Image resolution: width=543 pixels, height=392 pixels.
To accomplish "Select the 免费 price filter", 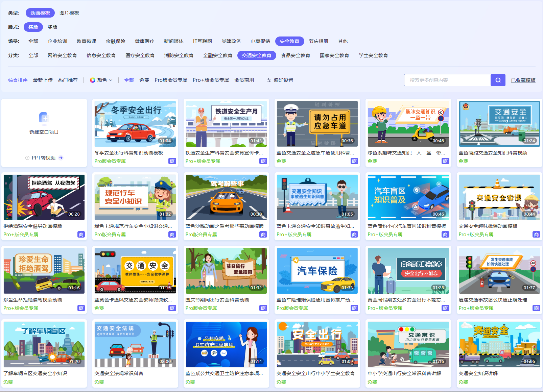I will point(144,80).
